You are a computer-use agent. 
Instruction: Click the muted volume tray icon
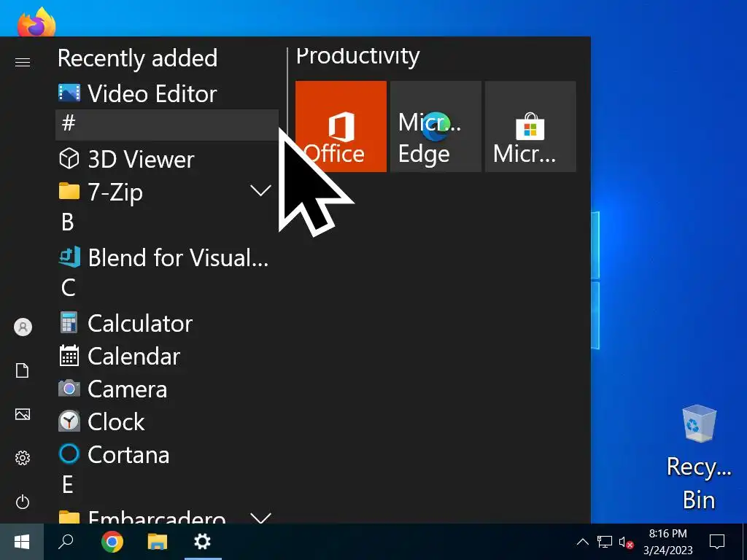pos(626,542)
